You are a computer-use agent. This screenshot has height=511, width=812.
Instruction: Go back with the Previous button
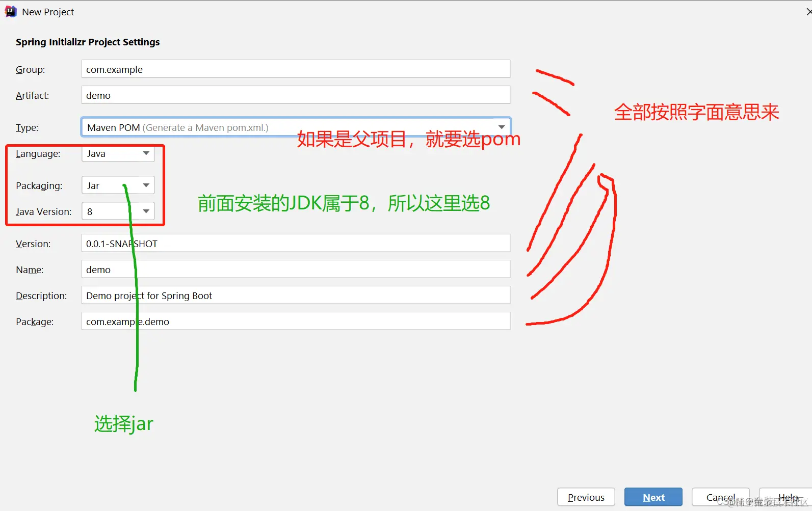click(586, 497)
